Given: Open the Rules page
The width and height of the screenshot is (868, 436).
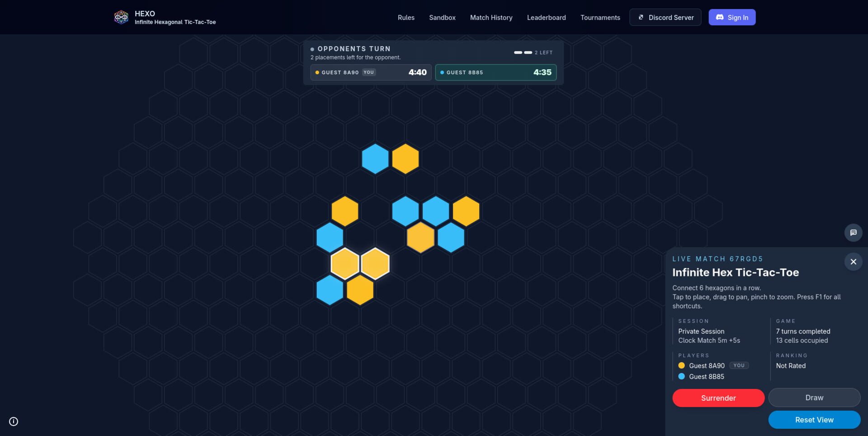Looking at the screenshot, I should [x=406, y=18].
